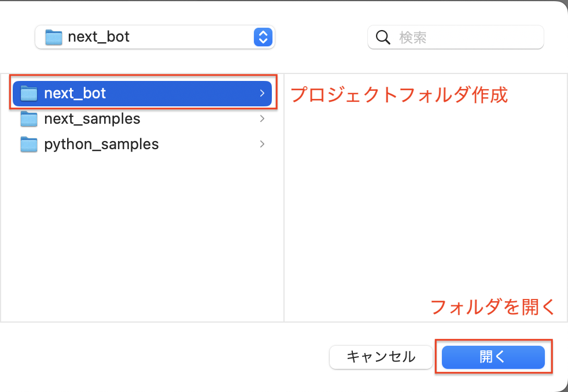This screenshot has width=568, height=392.
Task: Click the python_samples folder name text
Action: coord(101,145)
